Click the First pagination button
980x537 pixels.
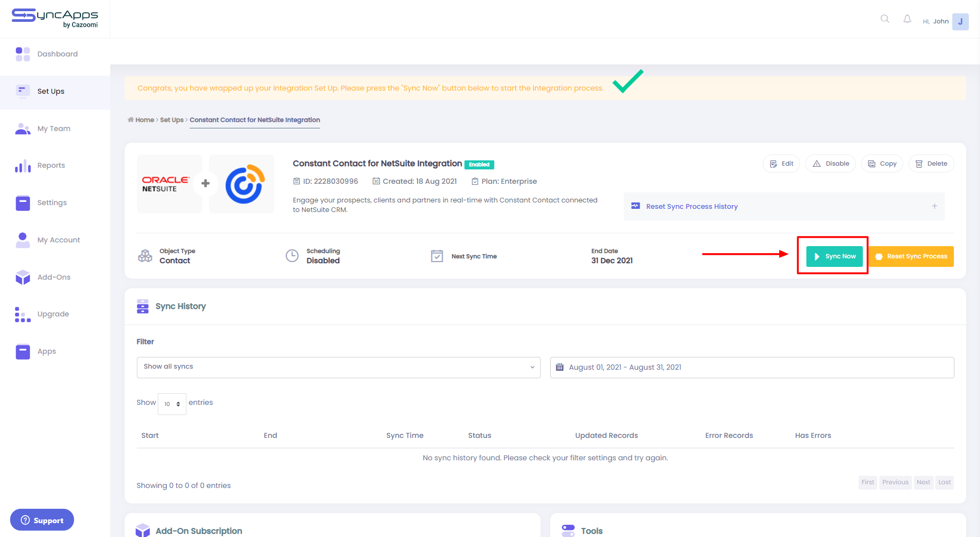868,482
